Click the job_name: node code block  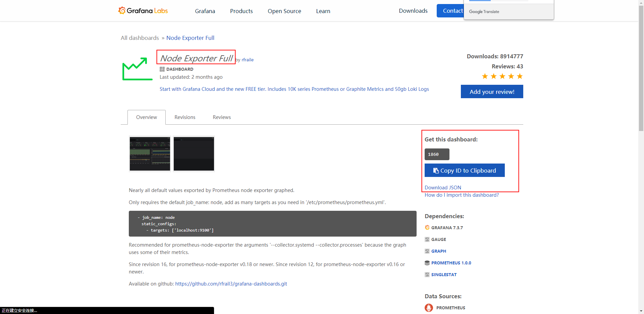point(273,224)
